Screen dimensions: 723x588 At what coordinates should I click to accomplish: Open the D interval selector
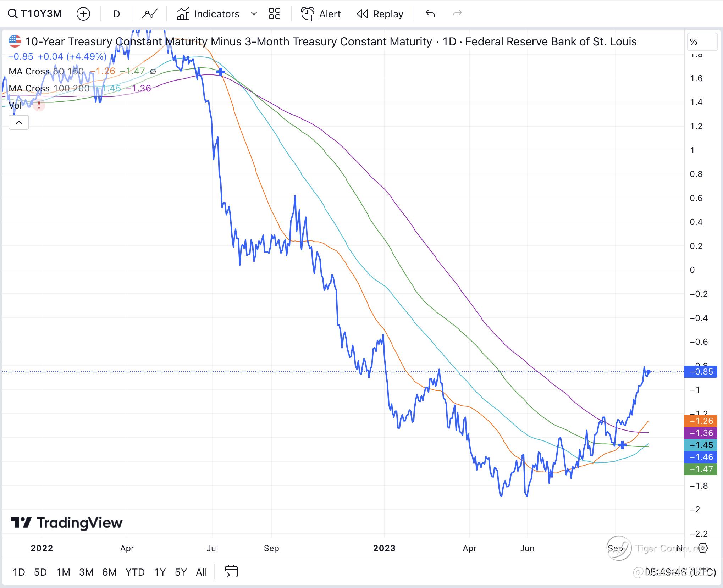click(x=116, y=14)
